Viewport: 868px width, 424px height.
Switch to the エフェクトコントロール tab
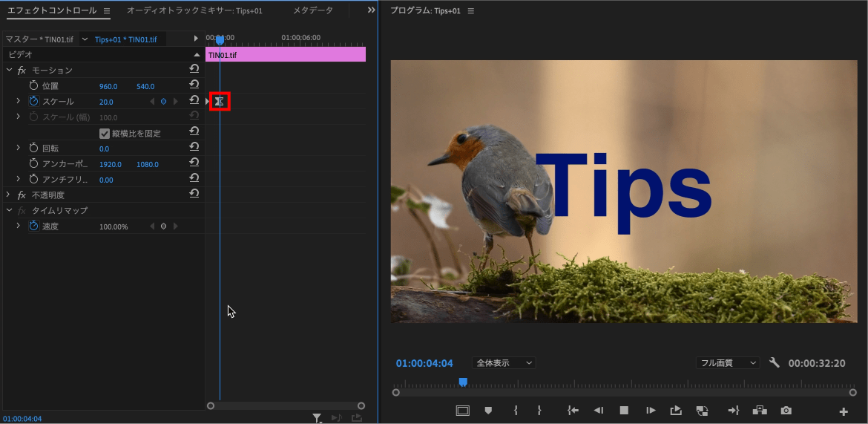pyautogui.click(x=52, y=10)
